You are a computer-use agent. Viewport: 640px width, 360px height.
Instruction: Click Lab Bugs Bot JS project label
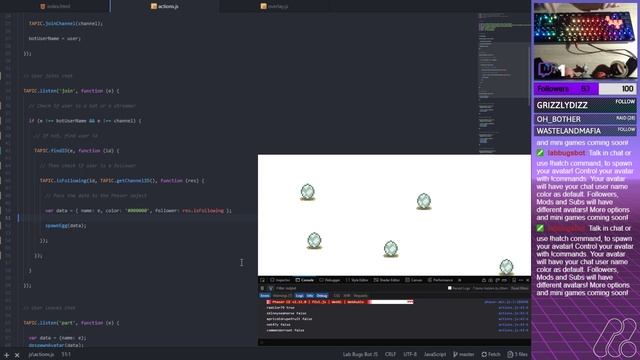(360, 354)
